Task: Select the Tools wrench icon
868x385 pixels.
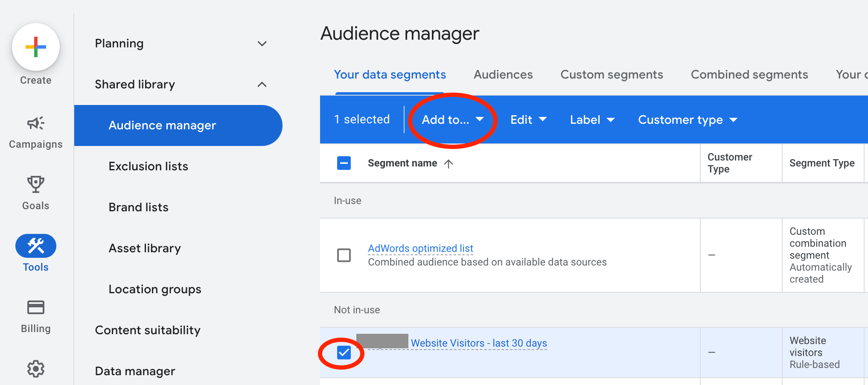Action: [x=36, y=246]
